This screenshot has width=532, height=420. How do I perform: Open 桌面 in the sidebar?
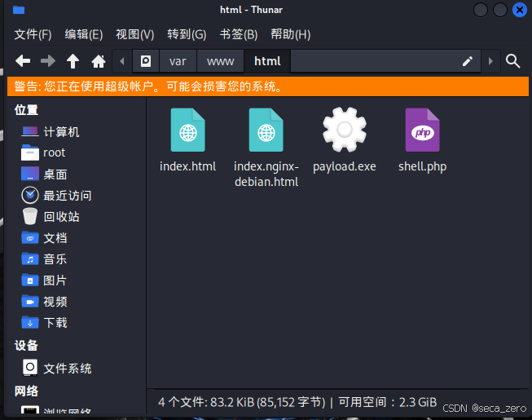click(x=44, y=175)
